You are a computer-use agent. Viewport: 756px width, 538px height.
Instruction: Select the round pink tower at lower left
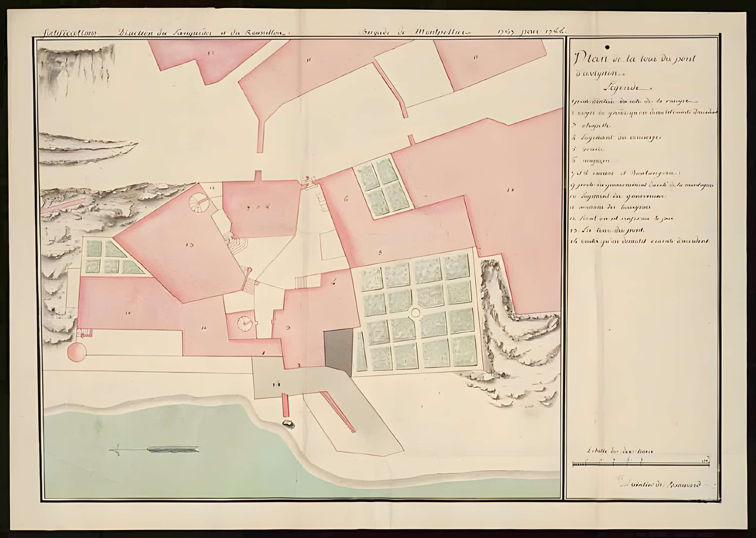[x=77, y=352]
